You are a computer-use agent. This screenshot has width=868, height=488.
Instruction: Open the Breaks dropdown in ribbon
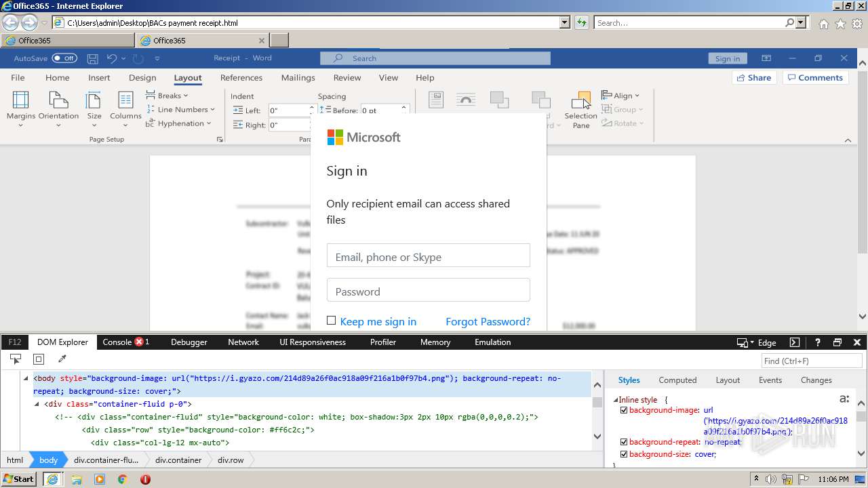click(167, 96)
